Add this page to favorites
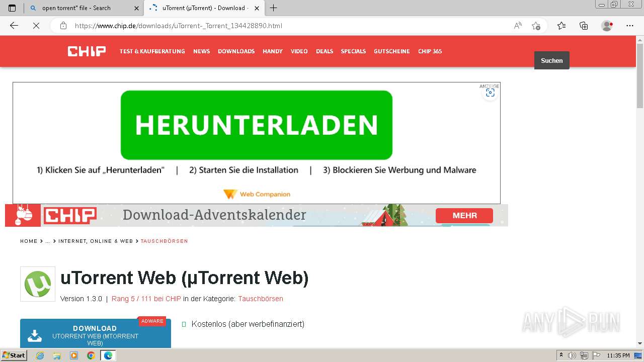Viewport: 644px width, 362px height. (x=536, y=26)
